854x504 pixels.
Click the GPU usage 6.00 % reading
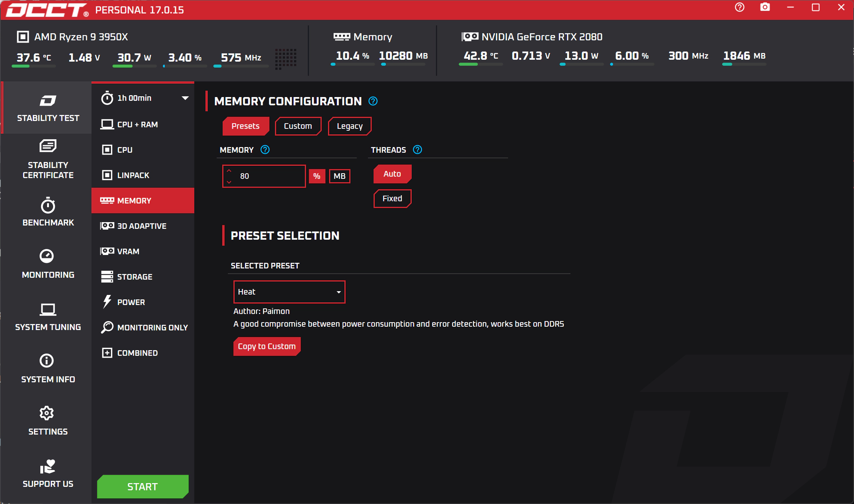632,56
